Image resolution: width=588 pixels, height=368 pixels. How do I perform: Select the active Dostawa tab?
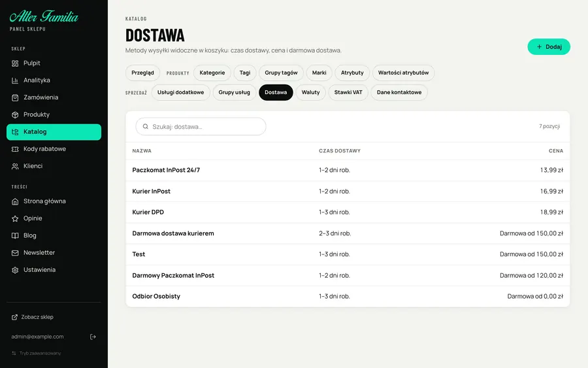[276, 92]
